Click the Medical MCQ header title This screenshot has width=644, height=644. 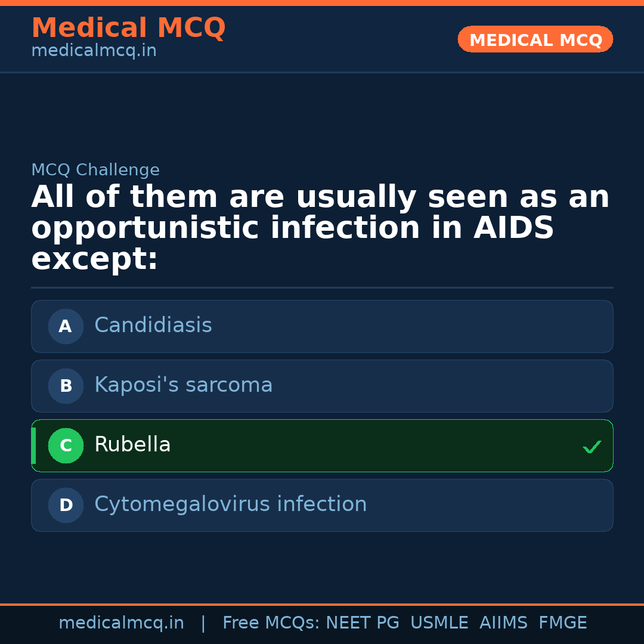(x=128, y=28)
